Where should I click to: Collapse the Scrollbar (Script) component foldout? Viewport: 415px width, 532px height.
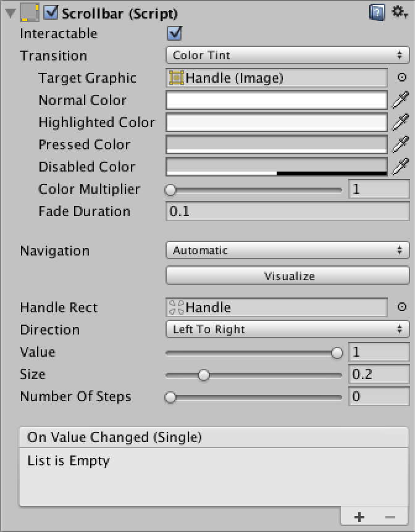(x=10, y=13)
